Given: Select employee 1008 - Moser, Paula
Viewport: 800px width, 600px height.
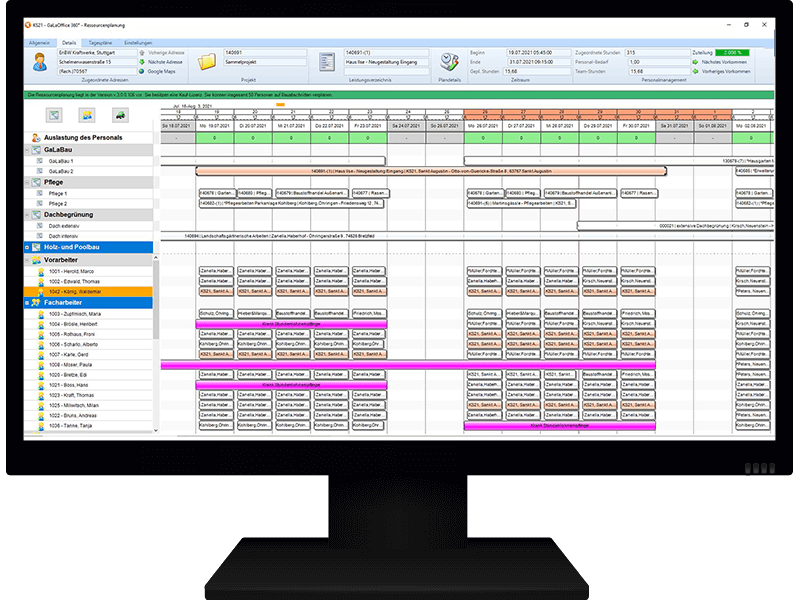Looking at the screenshot, I should [x=88, y=365].
